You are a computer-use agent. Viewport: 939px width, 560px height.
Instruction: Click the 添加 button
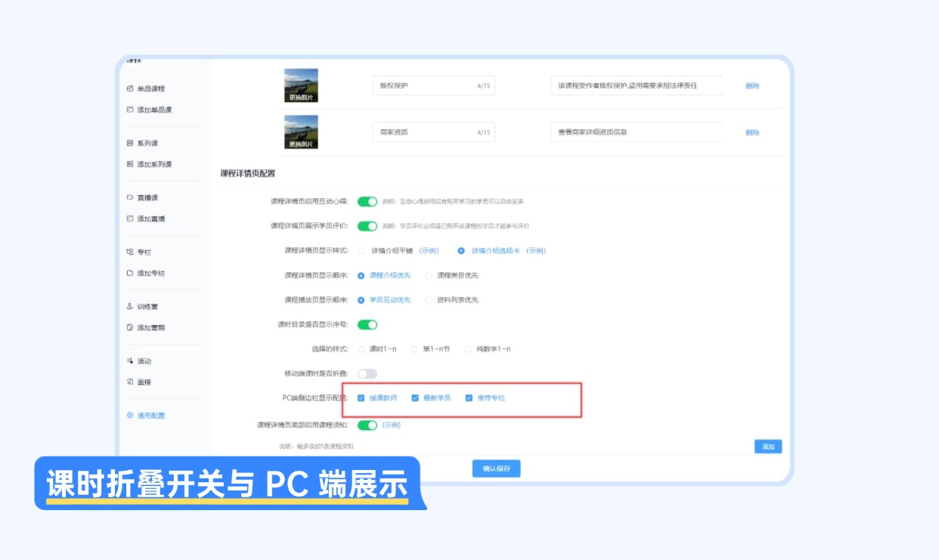click(768, 447)
